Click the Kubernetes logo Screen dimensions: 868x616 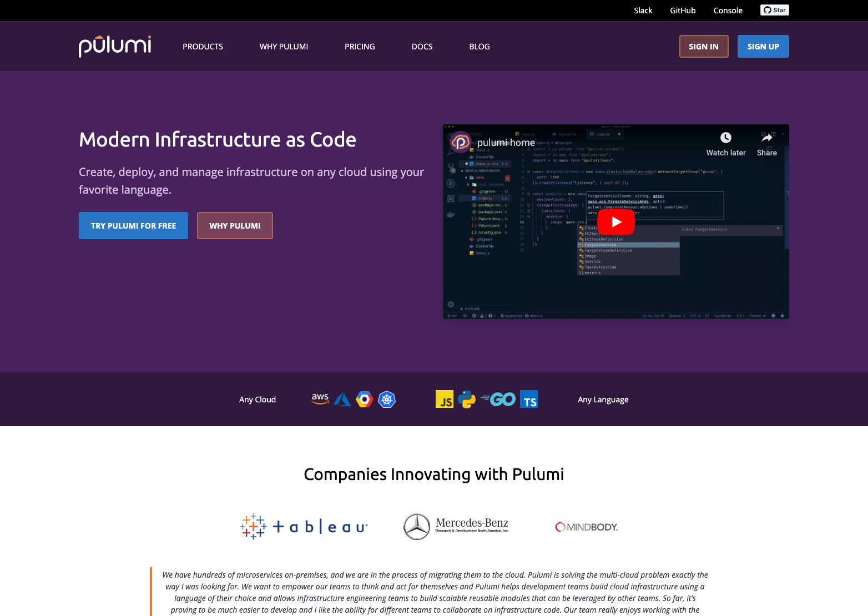(387, 400)
